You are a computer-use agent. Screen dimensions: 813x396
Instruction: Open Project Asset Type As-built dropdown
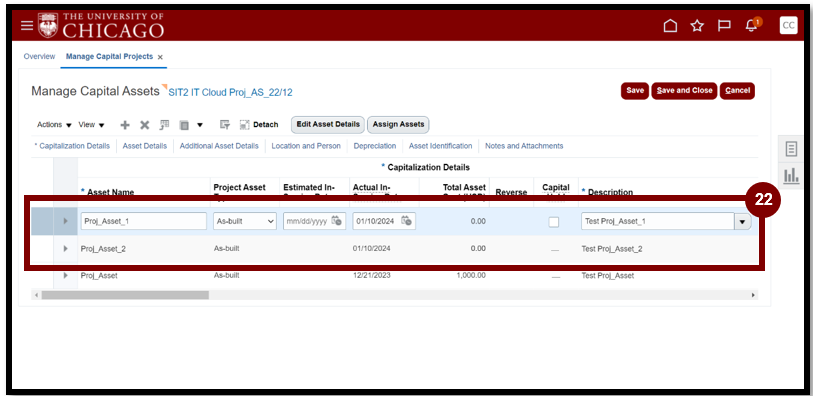245,221
